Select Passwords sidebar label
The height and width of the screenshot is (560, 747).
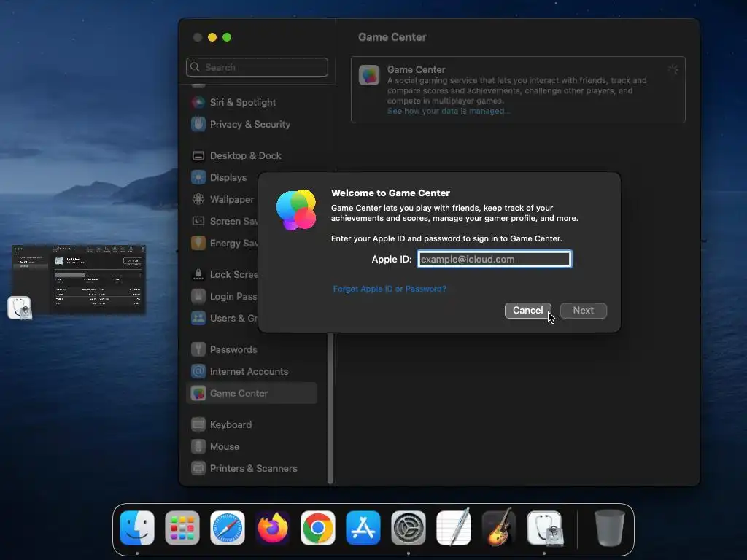[233, 349]
